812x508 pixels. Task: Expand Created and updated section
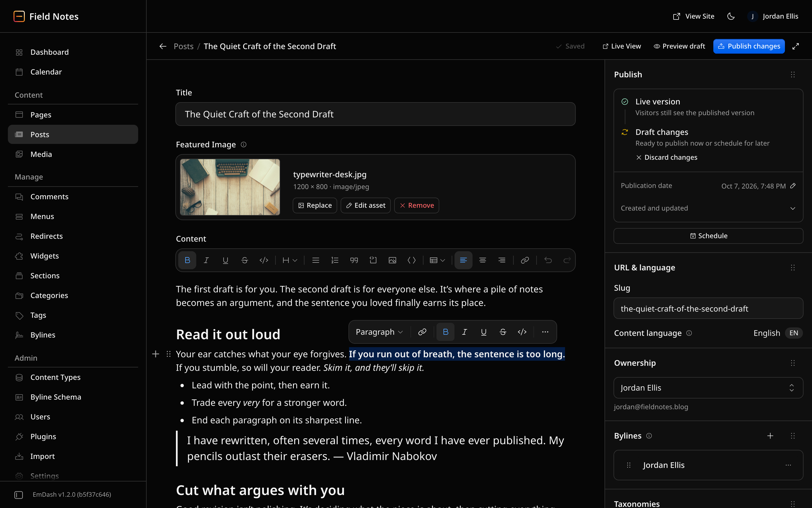click(x=708, y=208)
